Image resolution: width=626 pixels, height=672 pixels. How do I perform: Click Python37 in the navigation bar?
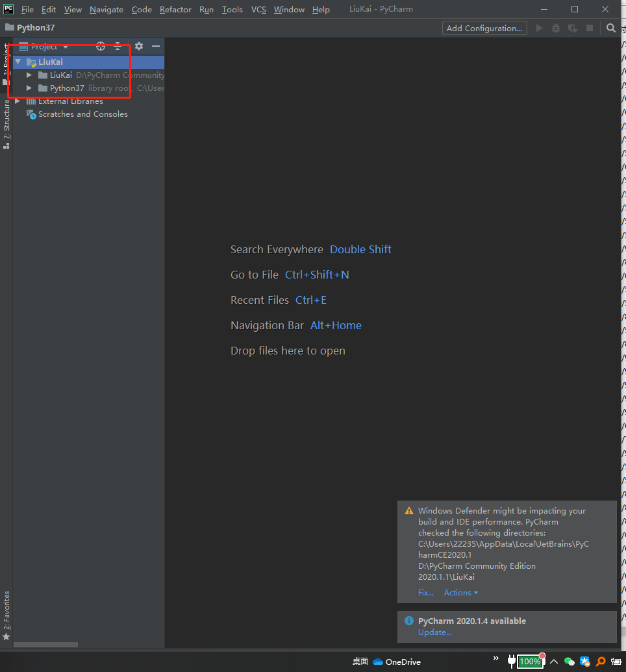tap(36, 28)
